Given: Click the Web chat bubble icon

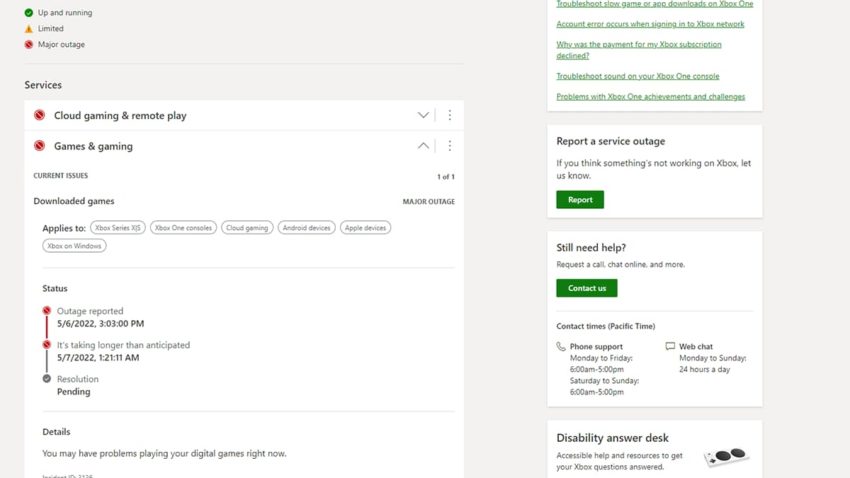Looking at the screenshot, I should (670, 346).
